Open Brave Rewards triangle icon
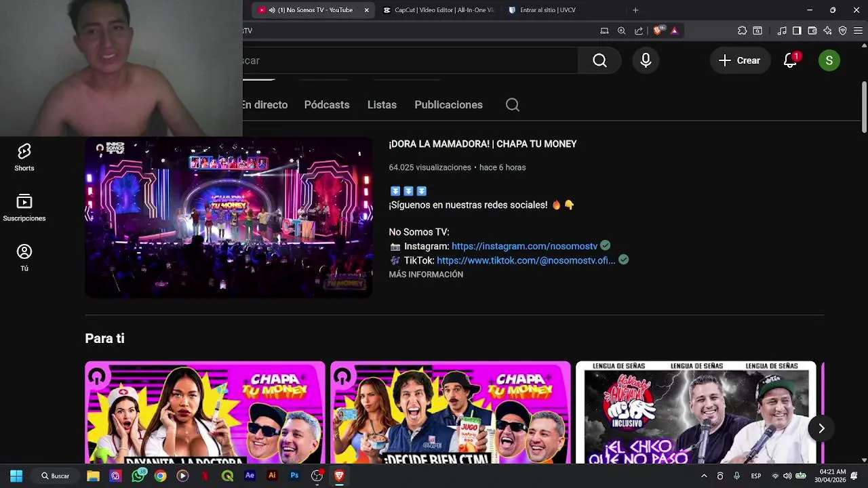Screen dimensions: 868x488 pos(675,30)
